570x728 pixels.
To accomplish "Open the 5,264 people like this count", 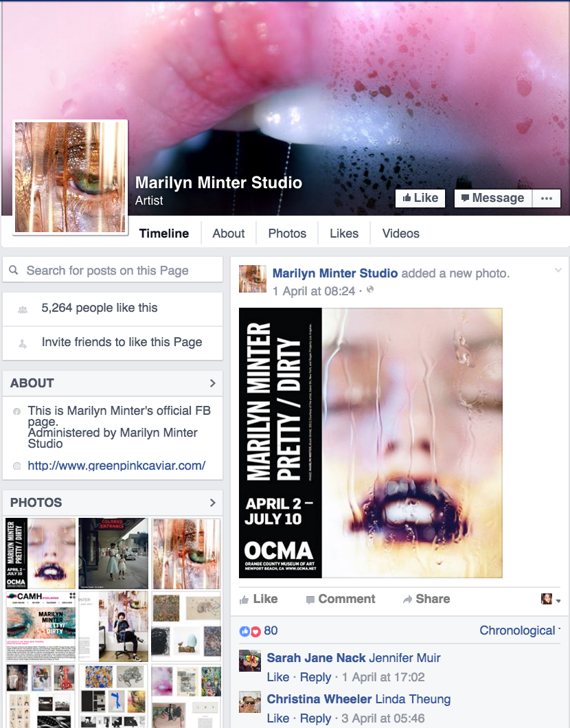I will (100, 308).
